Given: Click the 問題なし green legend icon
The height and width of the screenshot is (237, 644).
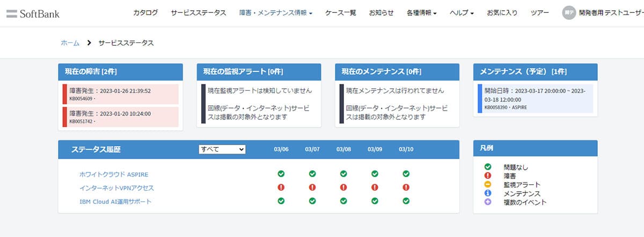Looking at the screenshot, I should point(488,167).
